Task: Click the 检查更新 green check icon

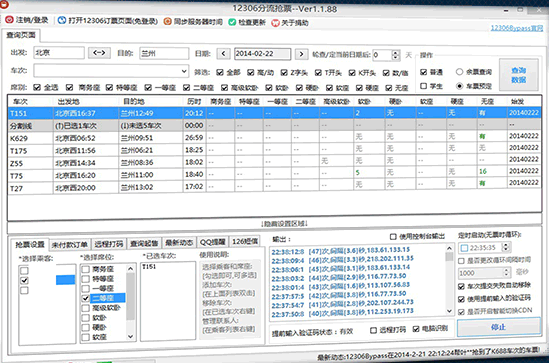Action: coord(232,22)
